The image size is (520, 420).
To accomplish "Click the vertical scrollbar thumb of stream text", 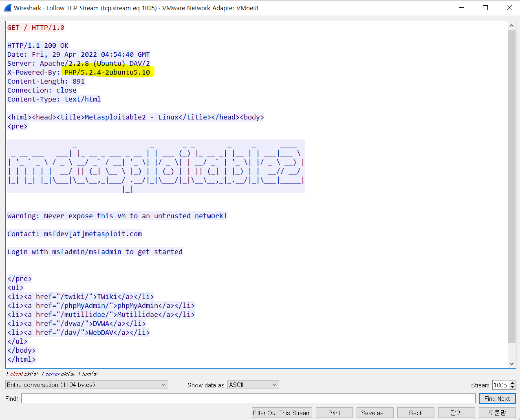I will 512,186.
